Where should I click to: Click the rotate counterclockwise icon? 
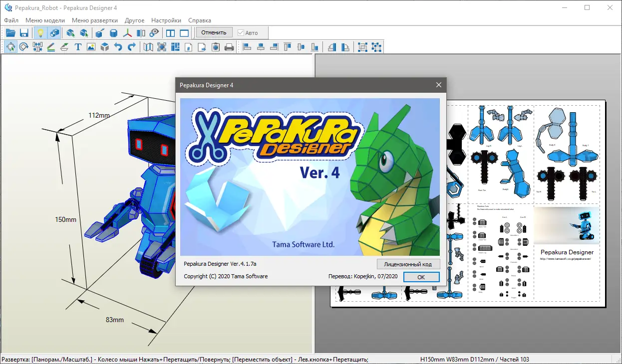coord(332,47)
